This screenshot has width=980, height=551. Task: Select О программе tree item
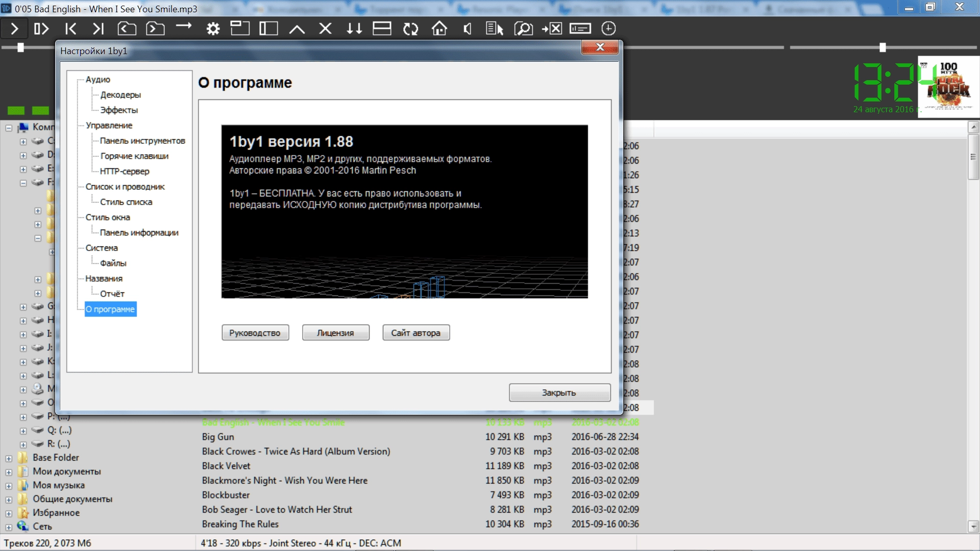110,309
